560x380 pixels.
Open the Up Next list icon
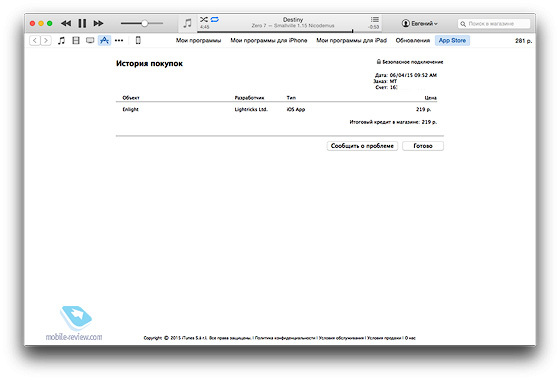[x=375, y=19]
